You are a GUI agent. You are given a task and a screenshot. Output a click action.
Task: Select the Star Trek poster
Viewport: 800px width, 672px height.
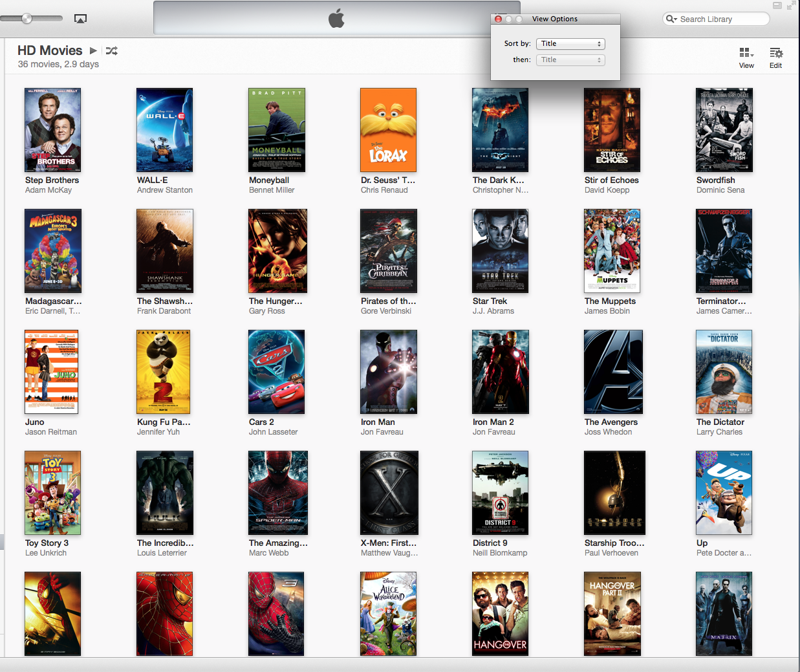500,251
